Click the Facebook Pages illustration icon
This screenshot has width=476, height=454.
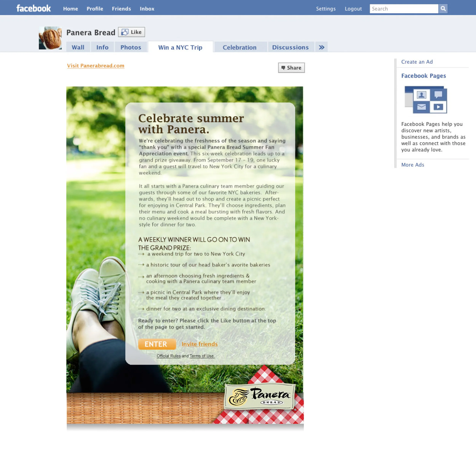tap(426, 100)
